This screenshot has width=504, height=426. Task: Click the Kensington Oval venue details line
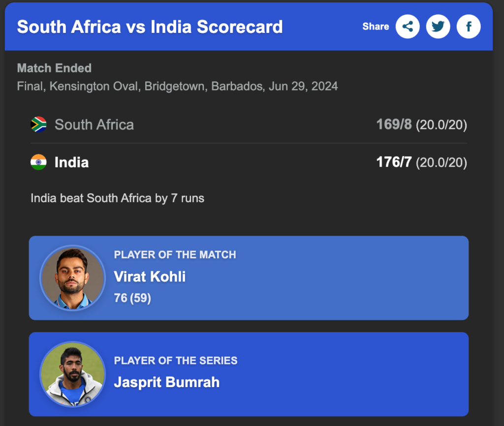click(177, 86)
